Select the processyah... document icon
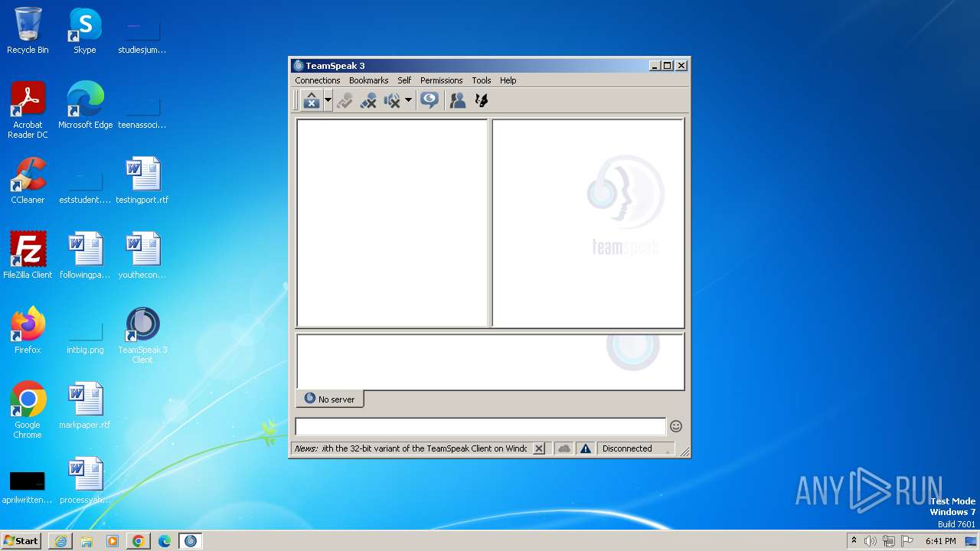This screenshot has width=980, height=551. [85, 481]
